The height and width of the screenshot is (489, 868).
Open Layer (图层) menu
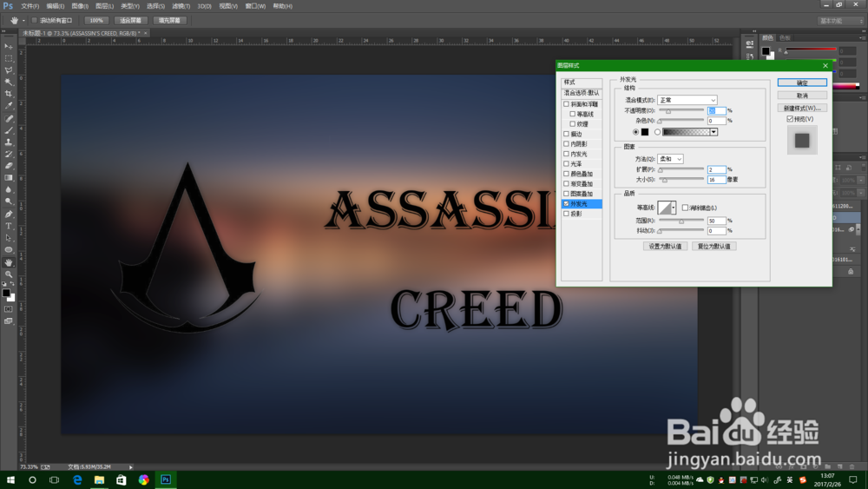105,6
